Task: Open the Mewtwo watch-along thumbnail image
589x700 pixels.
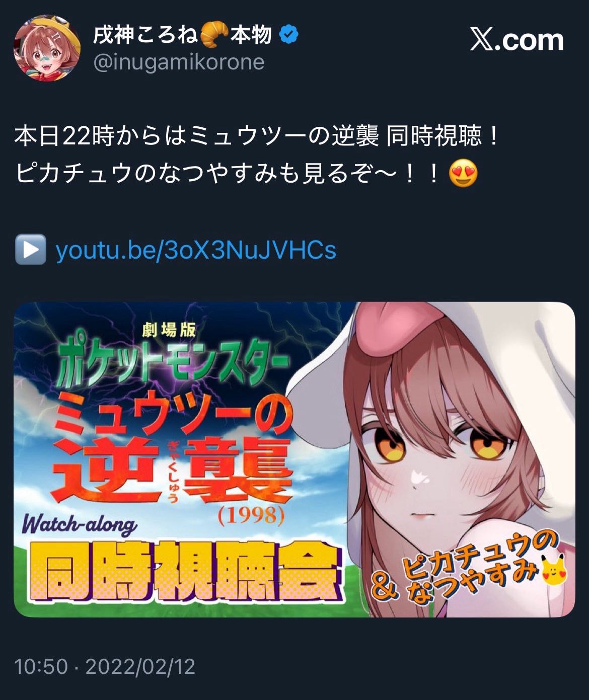Action: (294, 459)
